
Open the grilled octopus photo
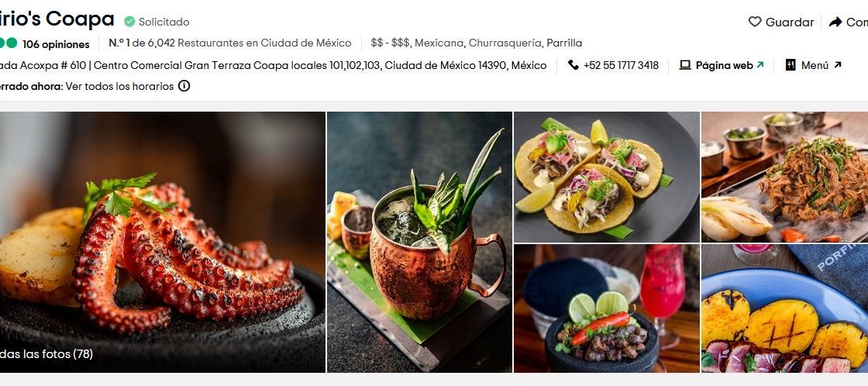pyautogui.click(x=163, y=242)
